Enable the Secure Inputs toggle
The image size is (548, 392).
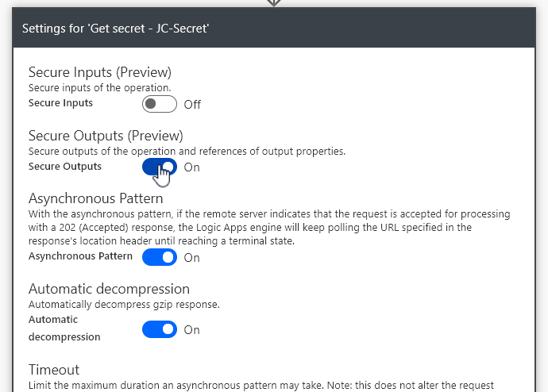159,104
